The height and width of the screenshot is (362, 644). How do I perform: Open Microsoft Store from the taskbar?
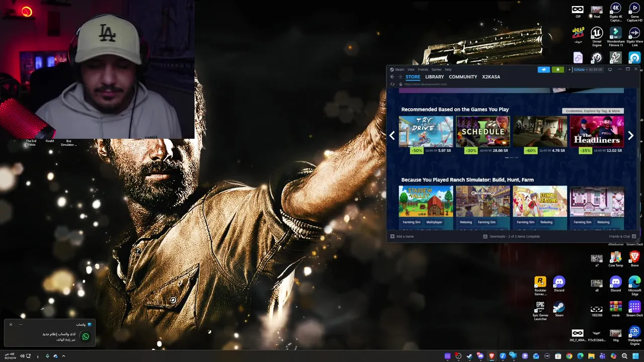(558, 356)
